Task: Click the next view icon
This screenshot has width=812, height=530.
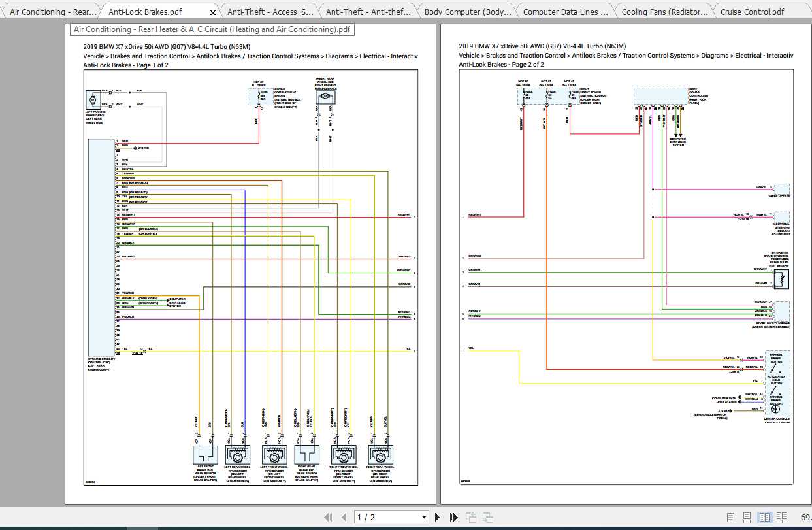Action: pos(487,517)
